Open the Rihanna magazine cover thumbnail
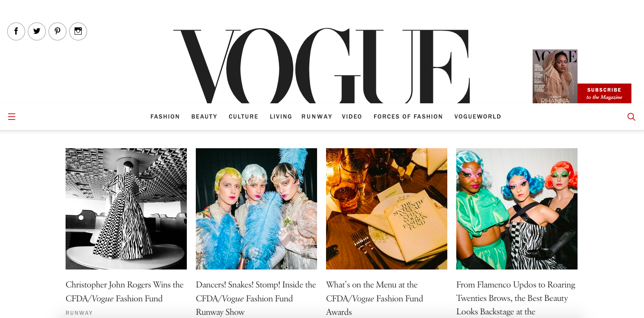Image resolution: width=644 pixels, height=318 pixels. [555, 76]
